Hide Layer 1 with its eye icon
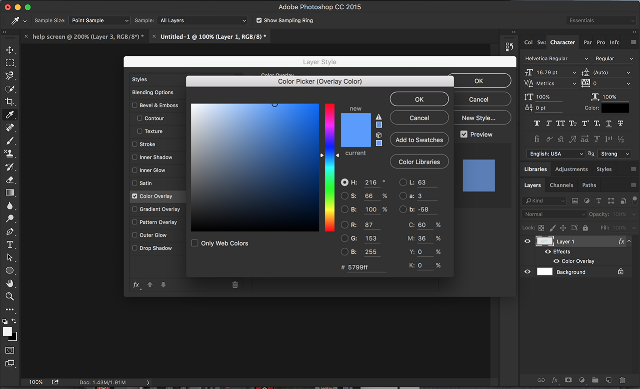The height and width of the screenshot is (389, 640). coord(527,241)
